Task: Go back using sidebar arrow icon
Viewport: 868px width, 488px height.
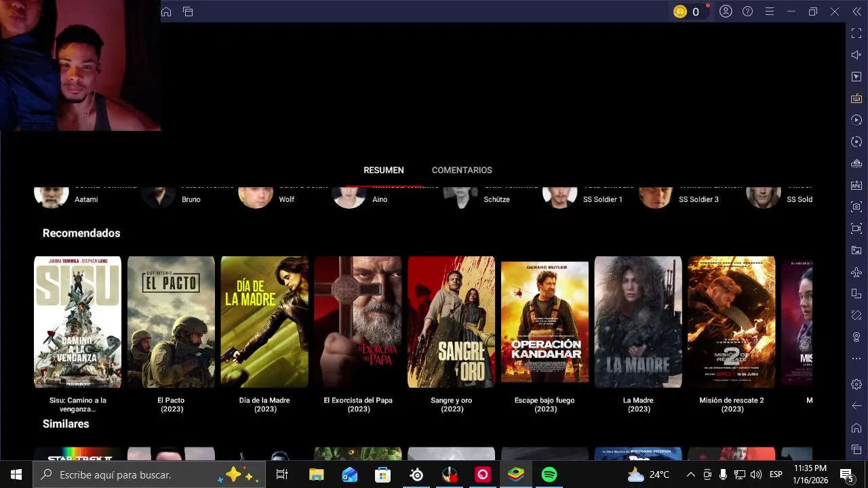Action: [856, 406]
